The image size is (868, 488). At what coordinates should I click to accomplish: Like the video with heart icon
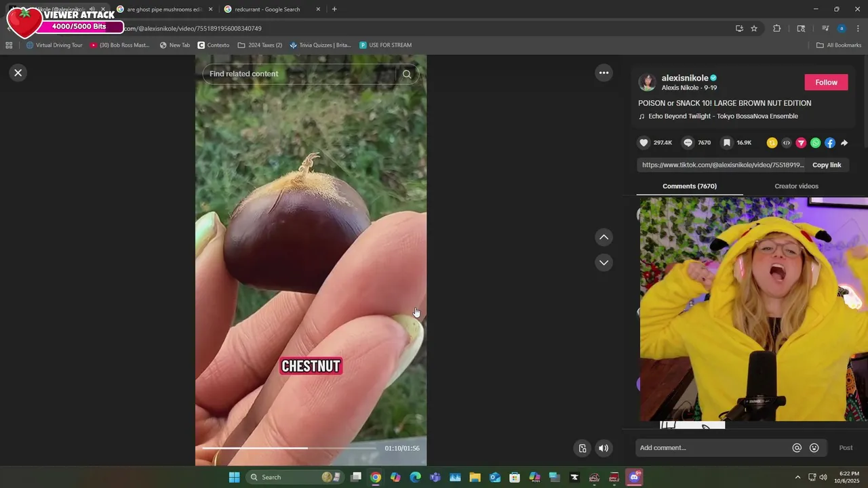(x=644, y=142)
